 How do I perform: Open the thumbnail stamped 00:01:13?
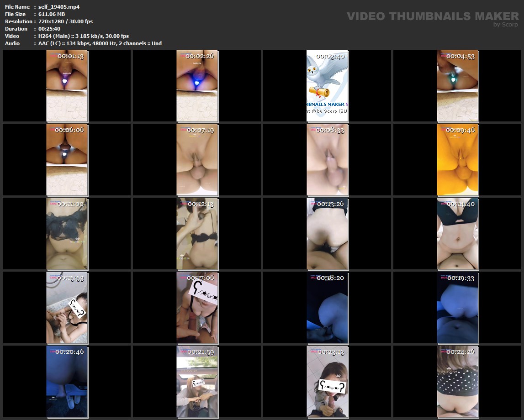click(x=67, y=86)
